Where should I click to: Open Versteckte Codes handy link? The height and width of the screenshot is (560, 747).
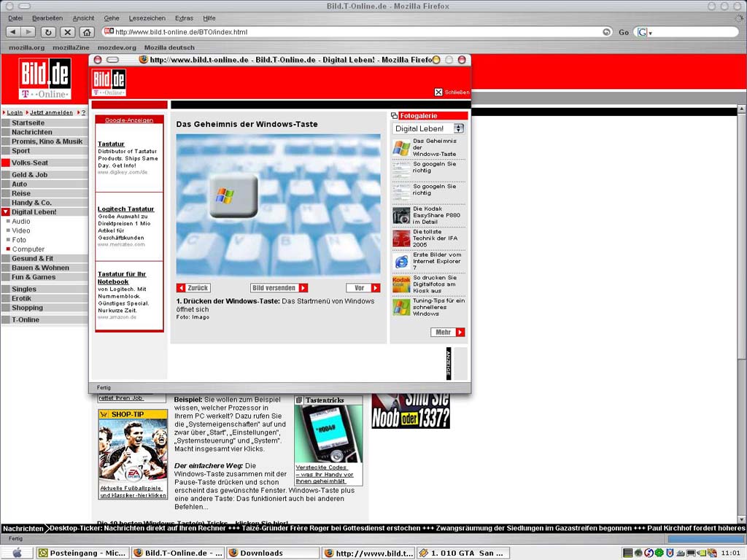tap(325, 474)
